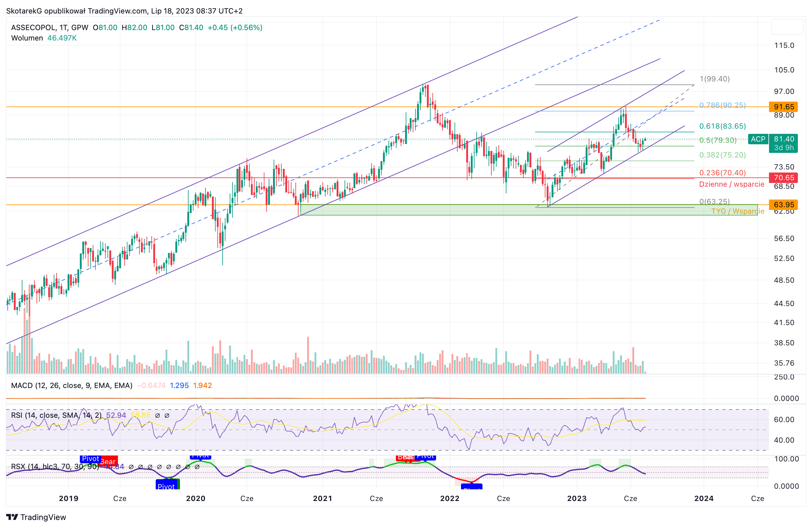Click the 73.50 price axis label
Image resolution: width=812 pixels, height=528 pixels.
point(784,167)
